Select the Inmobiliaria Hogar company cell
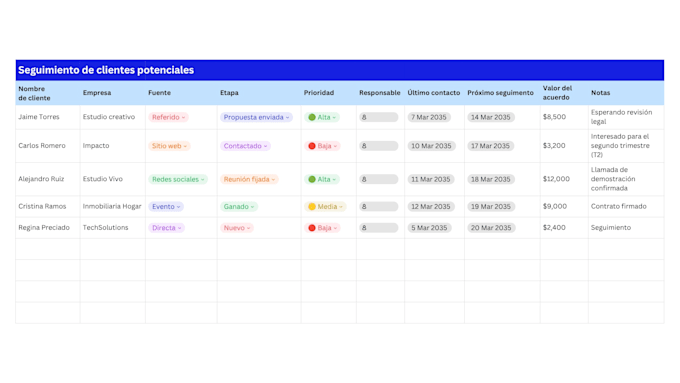 pos(113,206)
